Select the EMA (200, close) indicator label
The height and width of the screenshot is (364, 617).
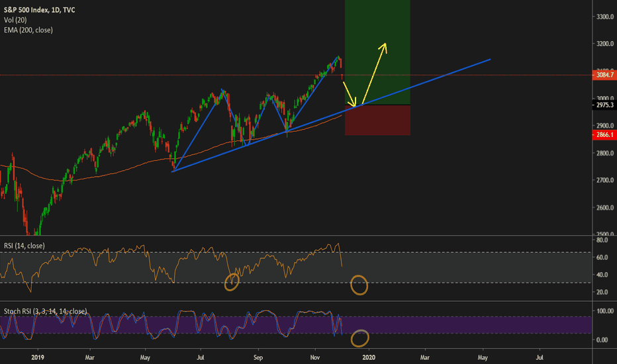coord(28,30)
